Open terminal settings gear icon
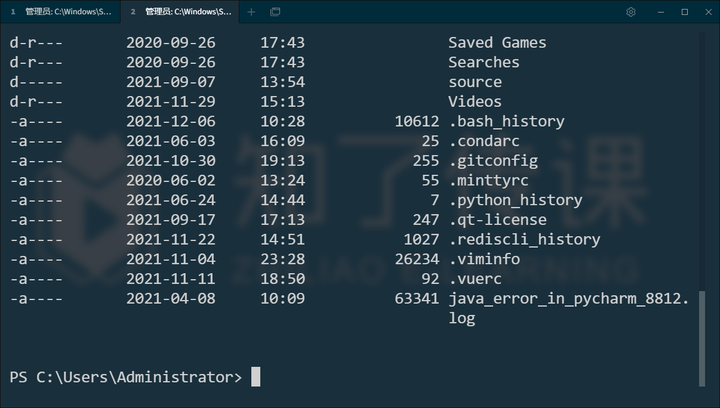Viewport: 720px width, 408px height. pos(631,12)
